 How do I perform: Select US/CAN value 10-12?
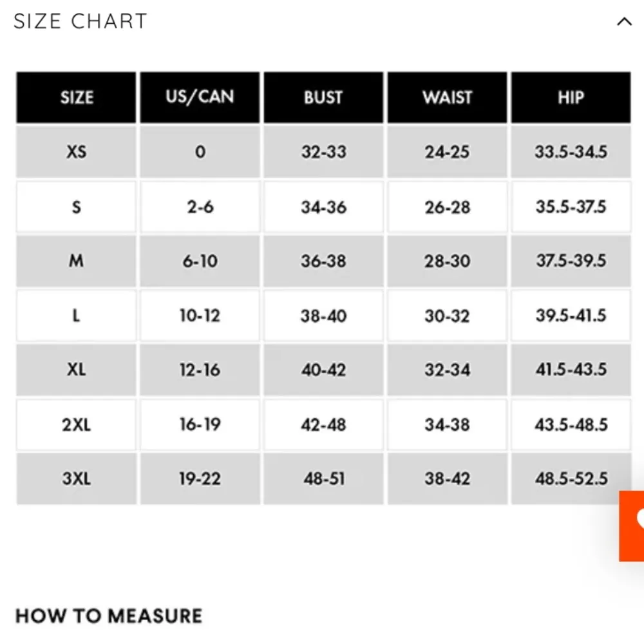(200, 316)
